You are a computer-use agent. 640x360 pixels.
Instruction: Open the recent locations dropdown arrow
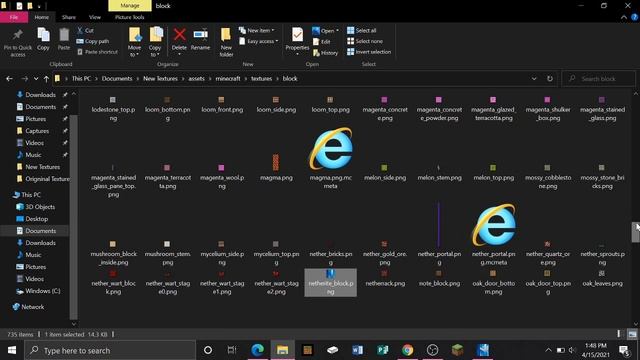(x=36, y=79)
